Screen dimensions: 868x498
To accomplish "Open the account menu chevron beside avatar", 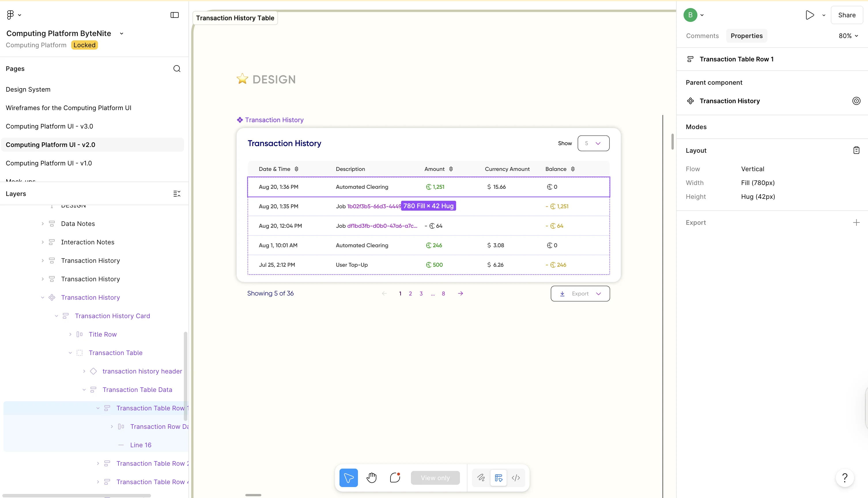I will point(702,15).
